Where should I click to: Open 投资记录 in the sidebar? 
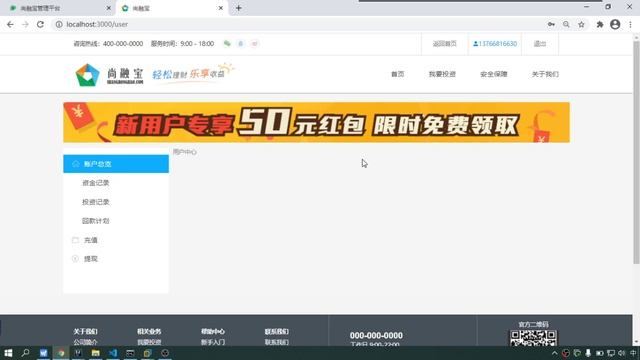[x=96, y=202]
